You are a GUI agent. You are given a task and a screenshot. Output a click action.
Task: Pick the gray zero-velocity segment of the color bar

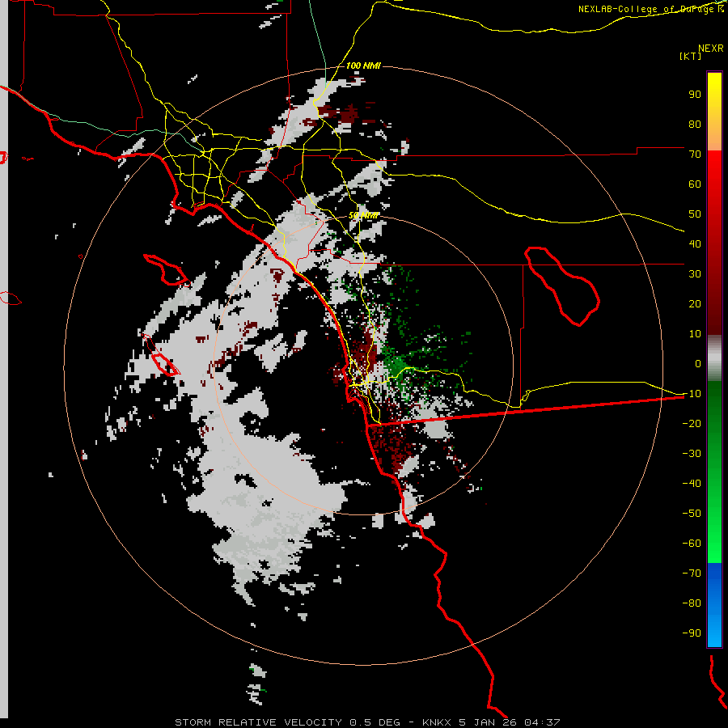coord(714,358)
